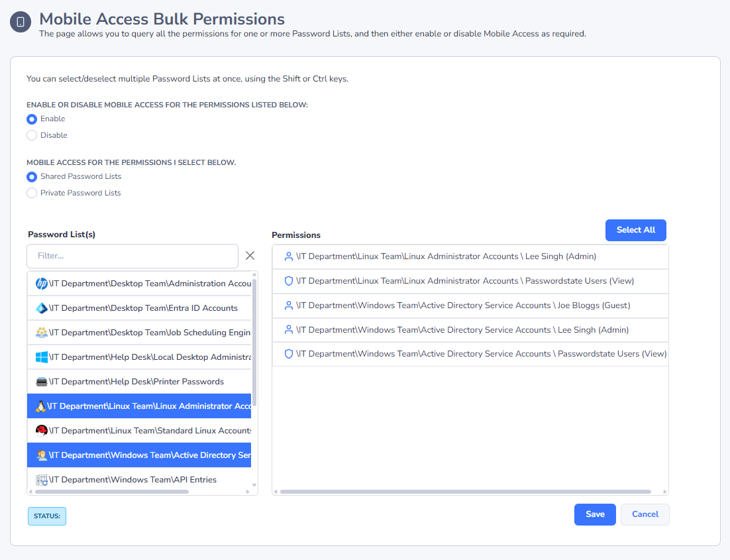Click password list scroll left arrow

tap(30, 492)
